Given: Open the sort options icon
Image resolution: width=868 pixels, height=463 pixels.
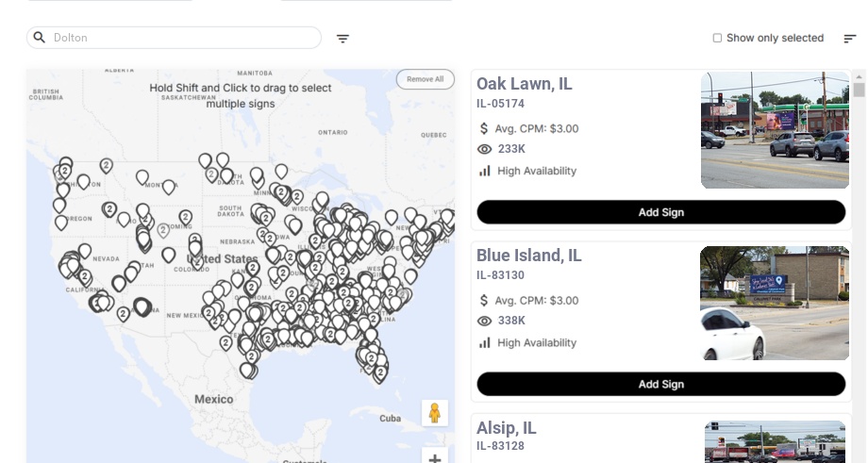Looking at the screenshot, I should (x=850, y=39).
